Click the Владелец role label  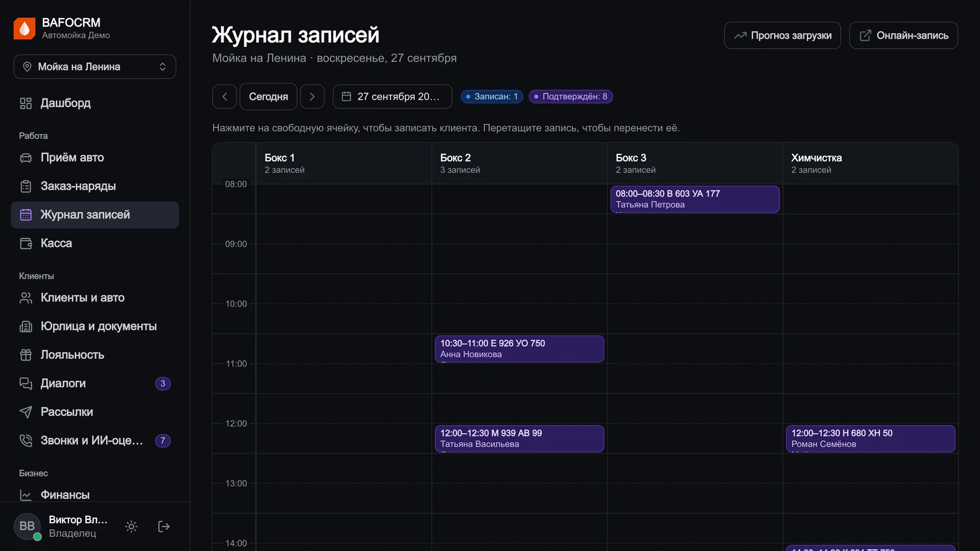(72, 533)
